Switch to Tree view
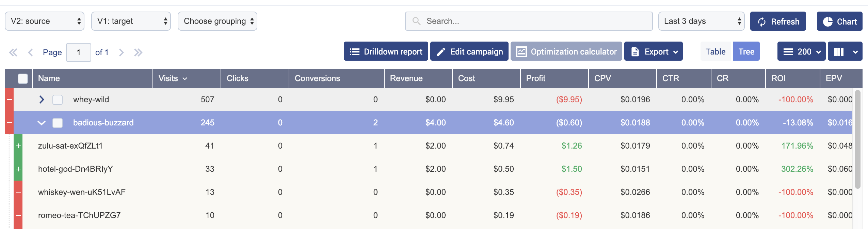Image resolution: width=868 pixels, height=229 pixels. [x=746, y=51]
